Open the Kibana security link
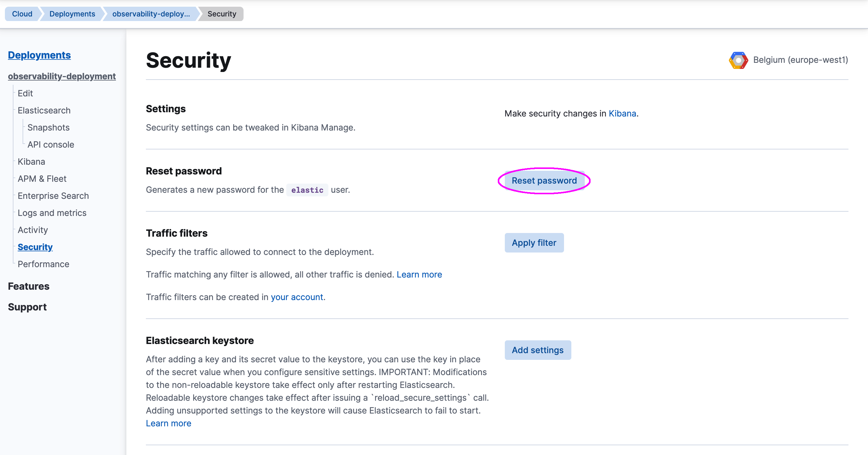Image resolution: width=868 pixels, height=455 pixels. point(622,113)
